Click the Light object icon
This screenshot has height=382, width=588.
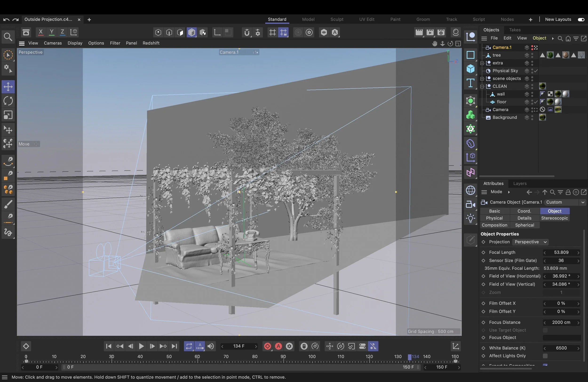[x=470, y=219]
